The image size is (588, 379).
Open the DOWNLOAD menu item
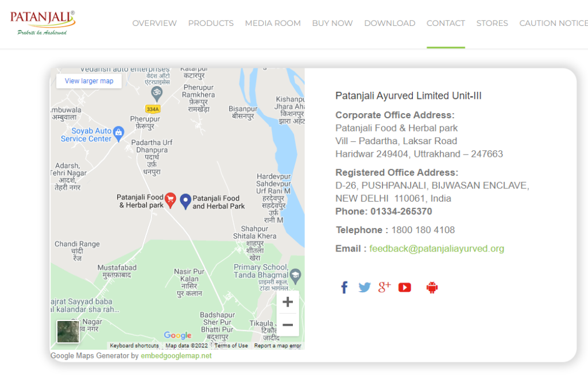click(x=390, y=23)
